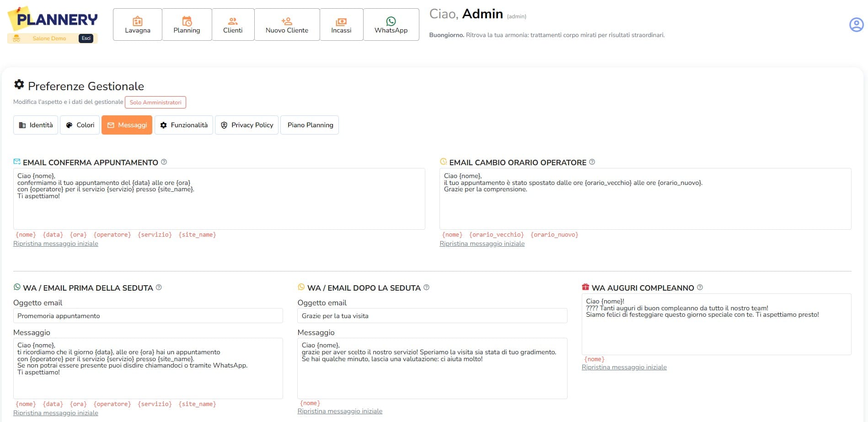The width and height of the screenshot is (868, 422).
Task: Switch to the Identità tab
Action: tap(36, 125)
